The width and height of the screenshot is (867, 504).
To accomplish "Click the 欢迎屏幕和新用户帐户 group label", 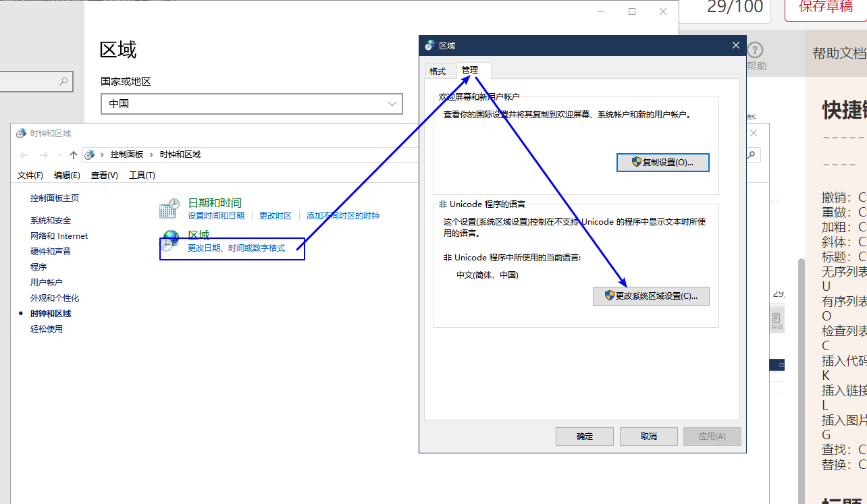I will click(479, 97).
